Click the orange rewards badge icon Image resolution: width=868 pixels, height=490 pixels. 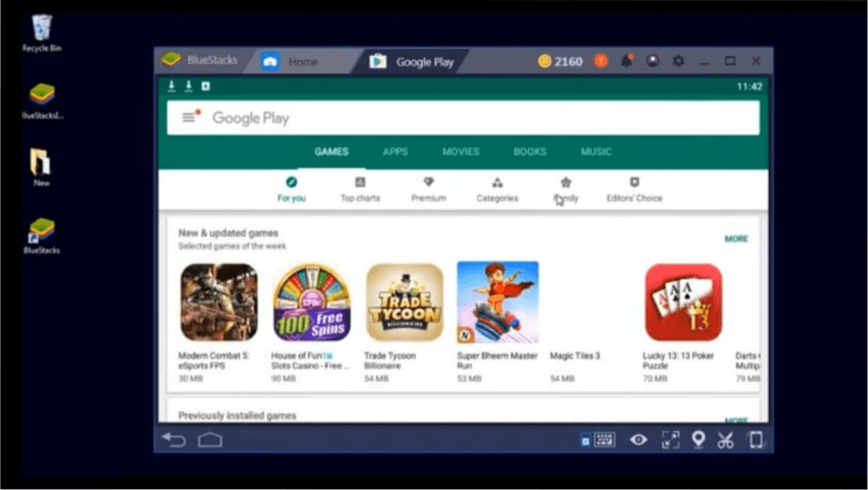click(600, 61)
